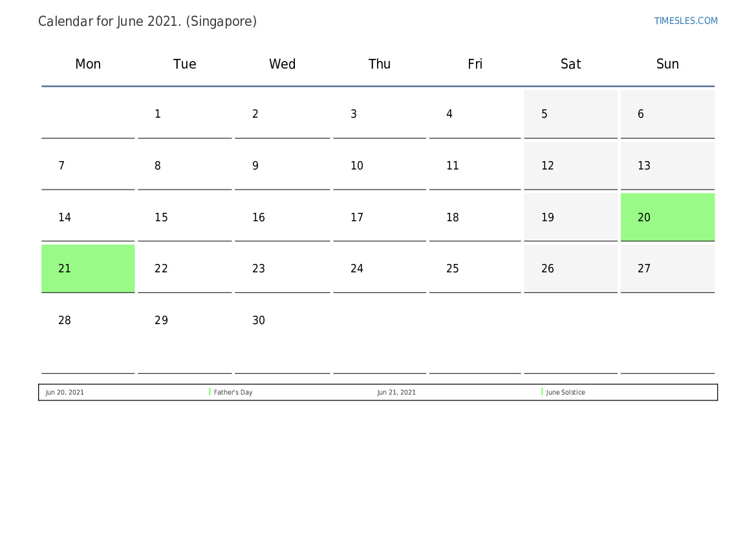Select Wednesday June 23 cell
This screenshot has width=756, height=535.
click(x=282, y=268)
